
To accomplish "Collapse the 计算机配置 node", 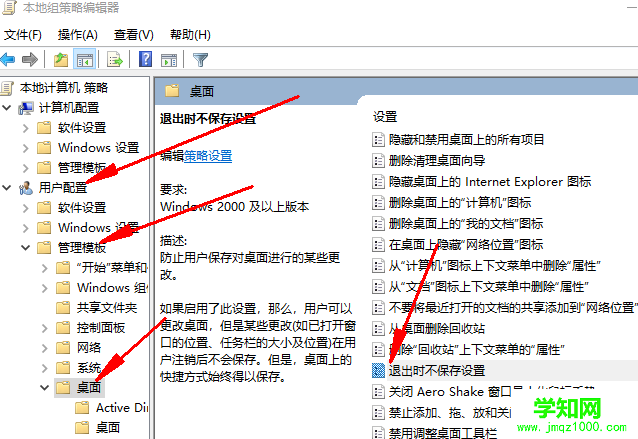I will click(7, 108).
